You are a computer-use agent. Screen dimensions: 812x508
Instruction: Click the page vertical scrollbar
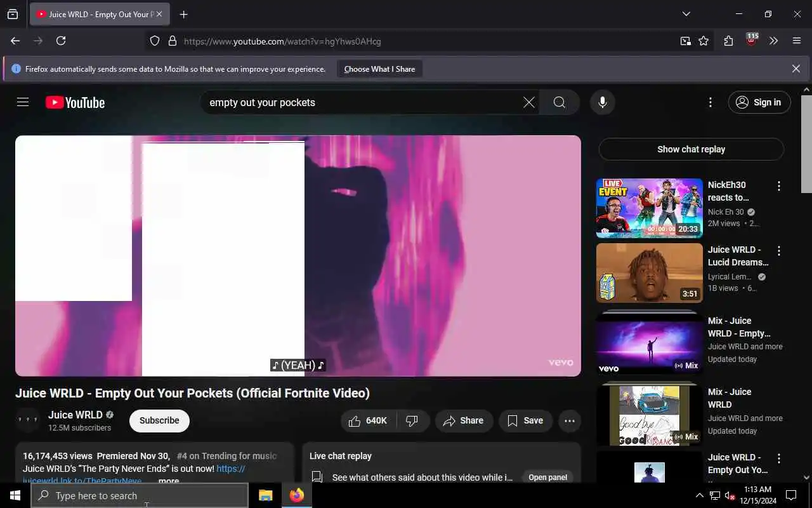tap(807, 145)
